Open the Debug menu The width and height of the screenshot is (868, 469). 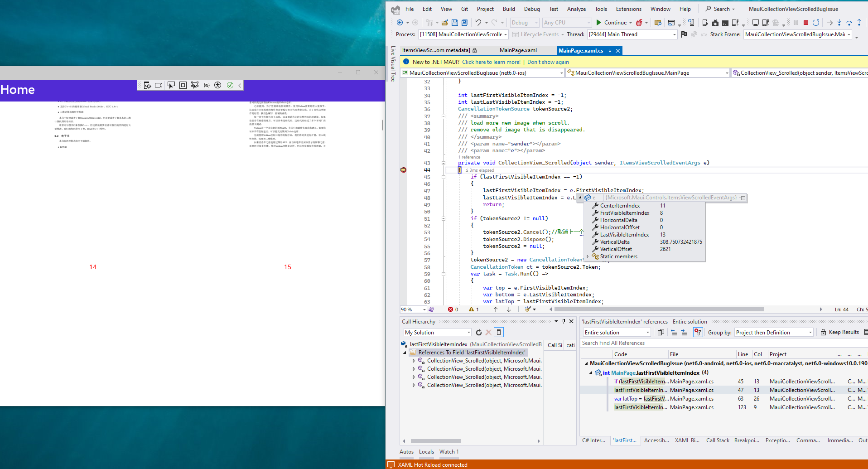[x=531, y=9]
